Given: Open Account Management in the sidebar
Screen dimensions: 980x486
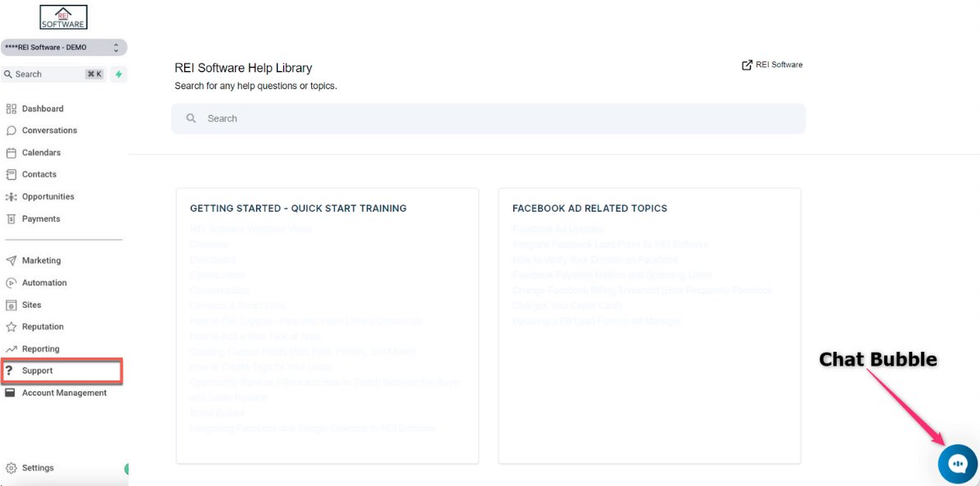Looking at the screenshot, I should point(64,393).
